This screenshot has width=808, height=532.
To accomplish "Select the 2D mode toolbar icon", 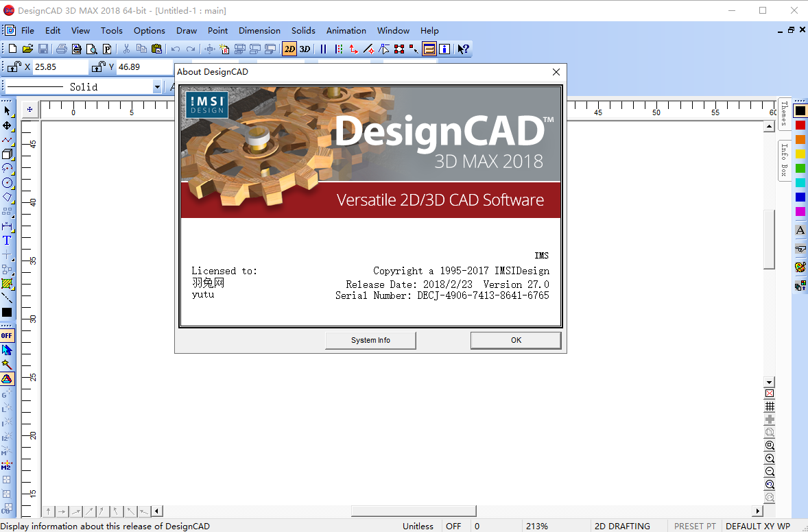I will tap(289, 49).
